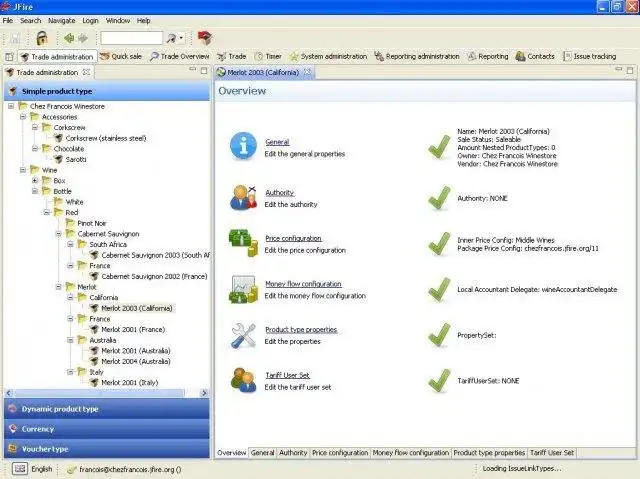Click the disabled save icon

point(15,38)
